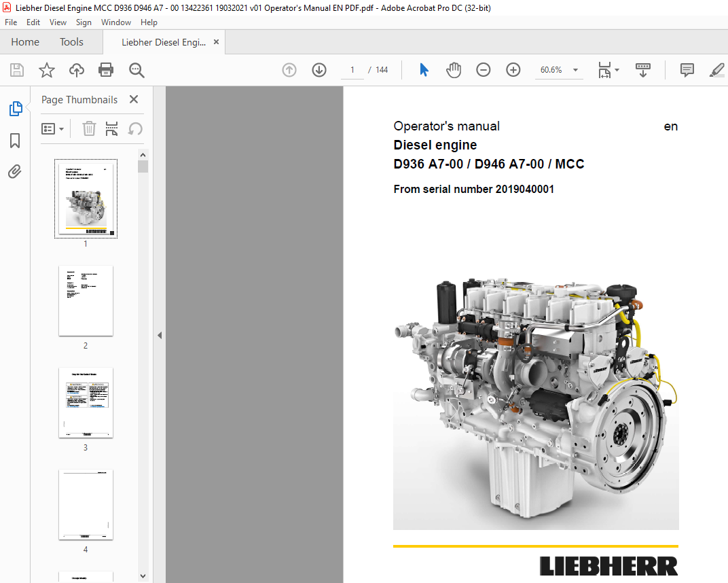Open the Sign menu
The image size is (728, 583).
(x=84, y=22)
